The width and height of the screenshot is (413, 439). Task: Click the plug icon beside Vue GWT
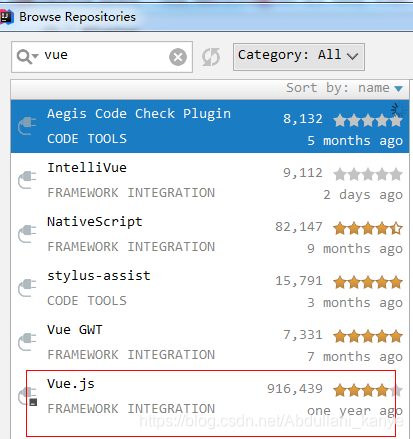[x=27, y=342]
